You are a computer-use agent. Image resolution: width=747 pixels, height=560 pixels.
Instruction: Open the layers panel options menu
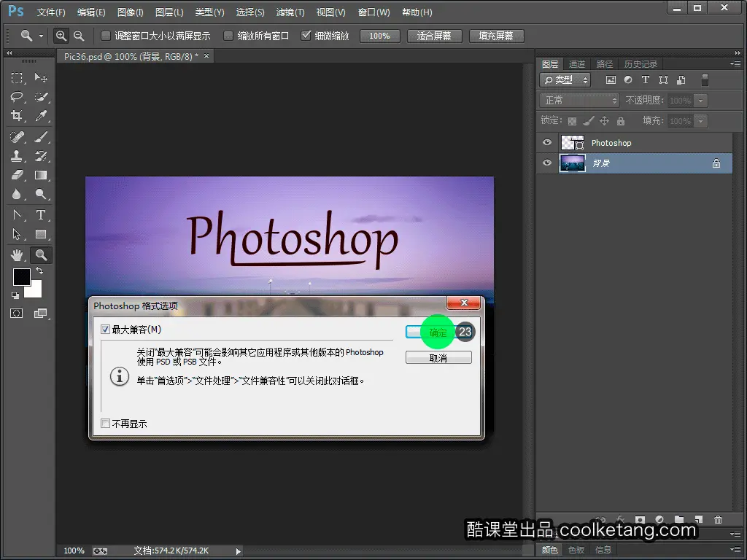(735, 64)
